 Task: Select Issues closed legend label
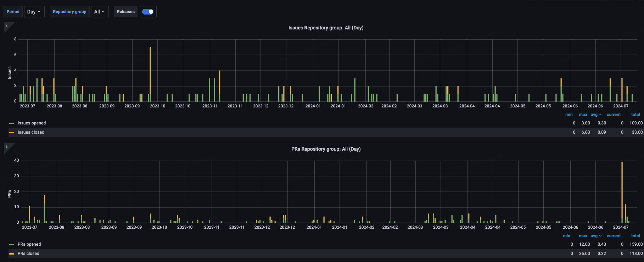(31, 132)
